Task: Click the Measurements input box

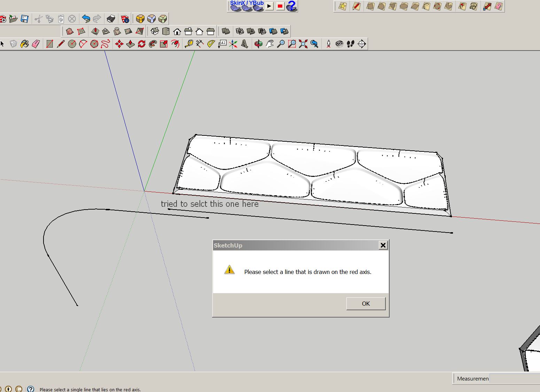Action: point(515,378)
